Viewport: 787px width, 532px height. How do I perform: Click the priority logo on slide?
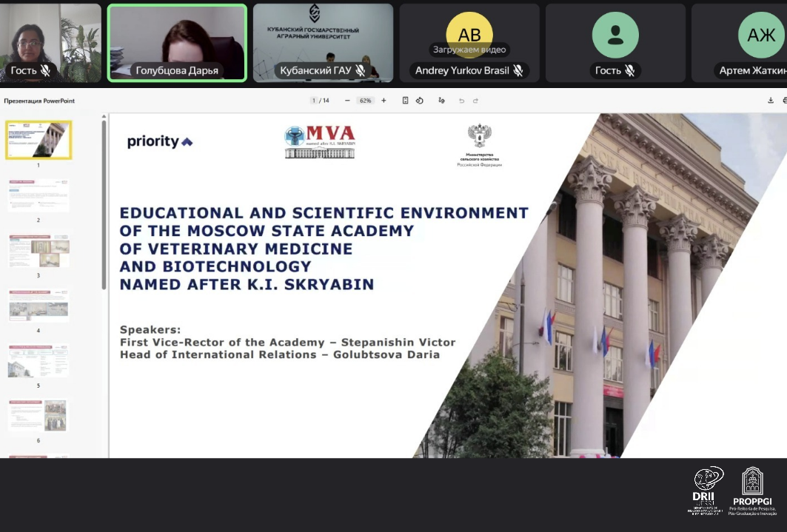click(x=160, y=142)
